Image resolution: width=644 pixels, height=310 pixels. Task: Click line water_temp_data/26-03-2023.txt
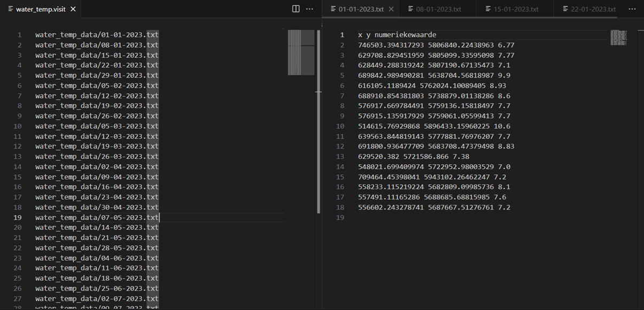tap(97, 157)
